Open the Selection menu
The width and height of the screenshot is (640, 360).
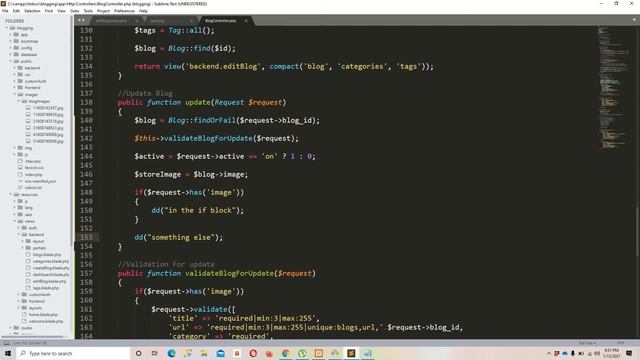(x=32, y=11)
